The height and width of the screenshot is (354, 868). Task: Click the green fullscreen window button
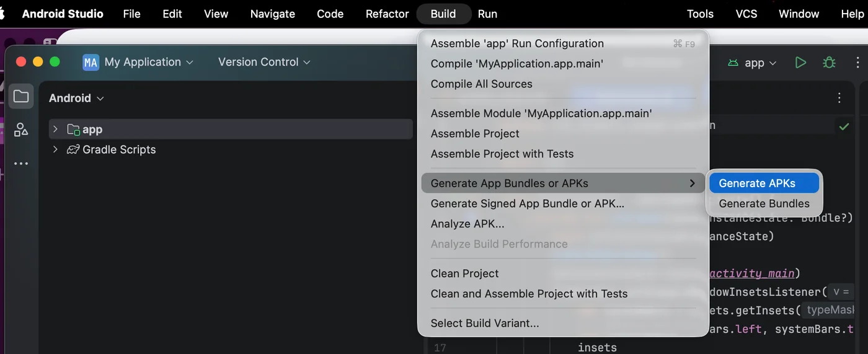click(x=55, y=61)
